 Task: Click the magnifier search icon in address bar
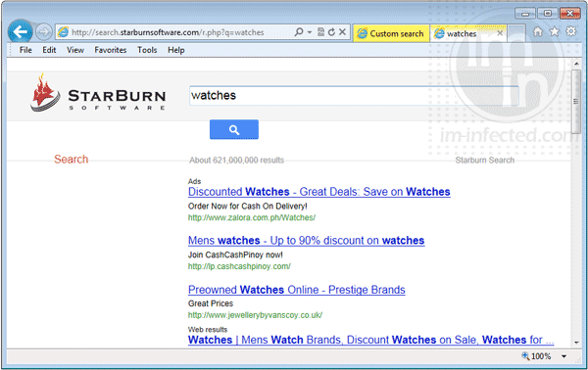click(299, 32)
